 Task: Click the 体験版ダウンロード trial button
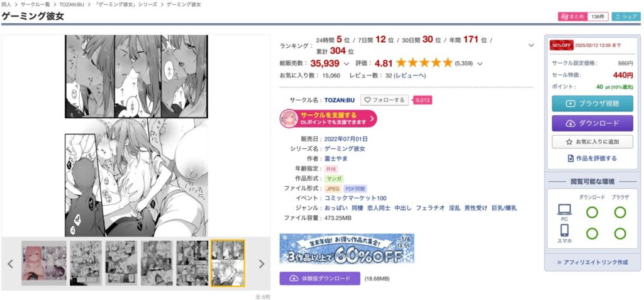click(x=320, y=279)
